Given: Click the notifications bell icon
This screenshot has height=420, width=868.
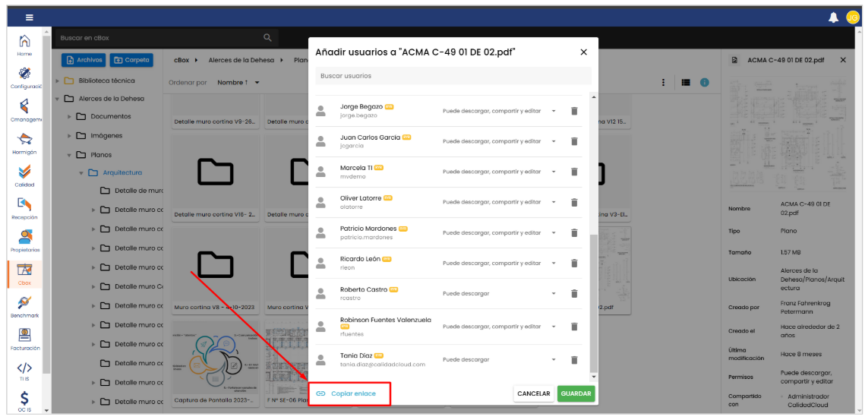Looking at the screenshot, I should [x=833, y=17].
